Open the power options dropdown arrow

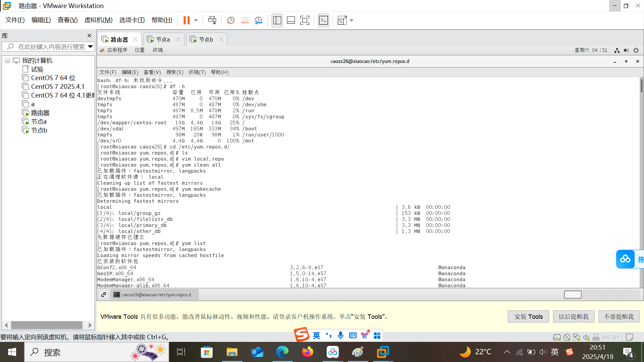(196, 20)
